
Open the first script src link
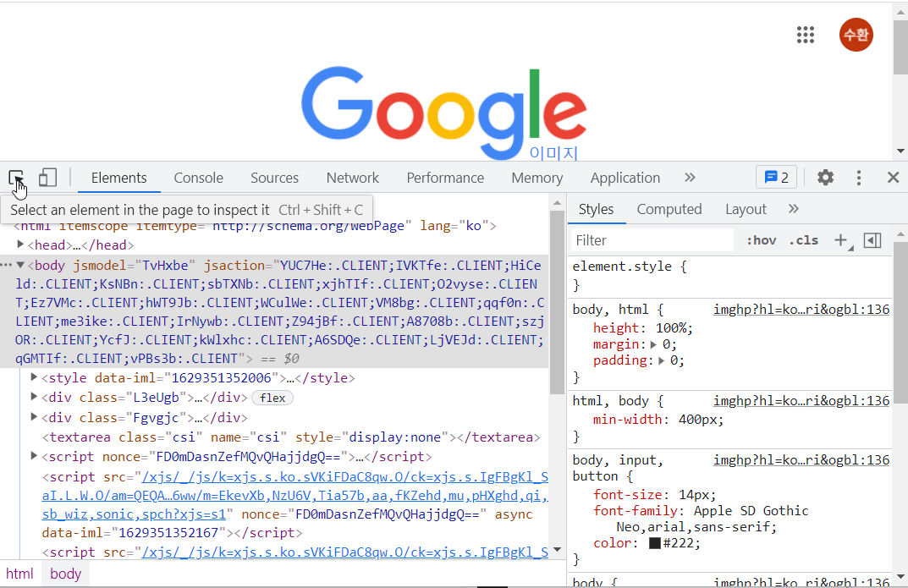pyautogui.click(x=294, y=496)
